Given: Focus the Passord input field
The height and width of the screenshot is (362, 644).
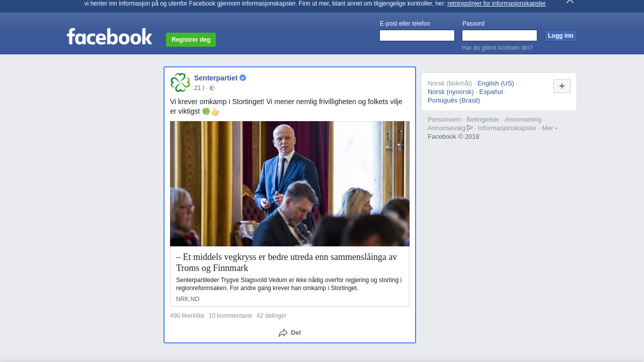Looking at the screenshot, I should coord(500,35).
